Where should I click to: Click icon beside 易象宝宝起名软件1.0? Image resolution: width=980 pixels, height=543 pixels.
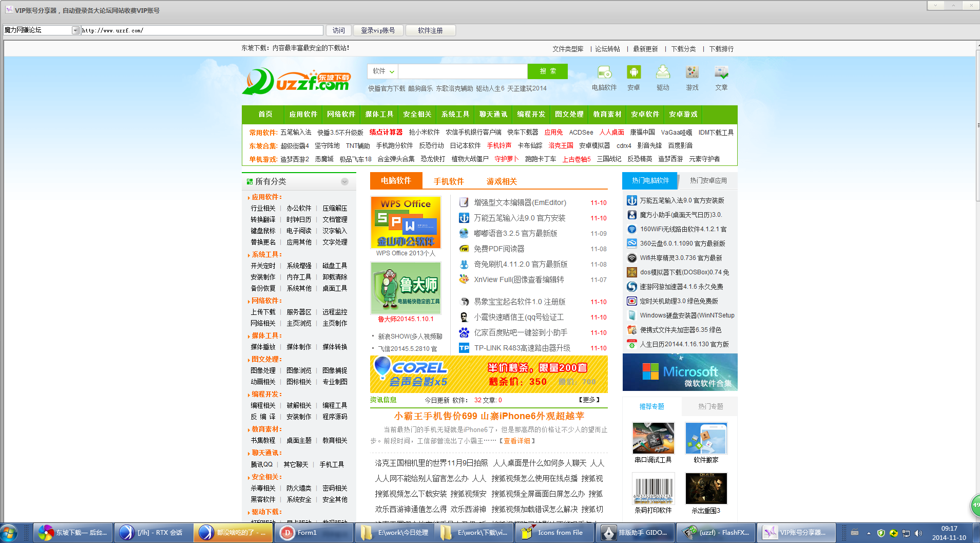pyautogui.click(x=464, y=302)
